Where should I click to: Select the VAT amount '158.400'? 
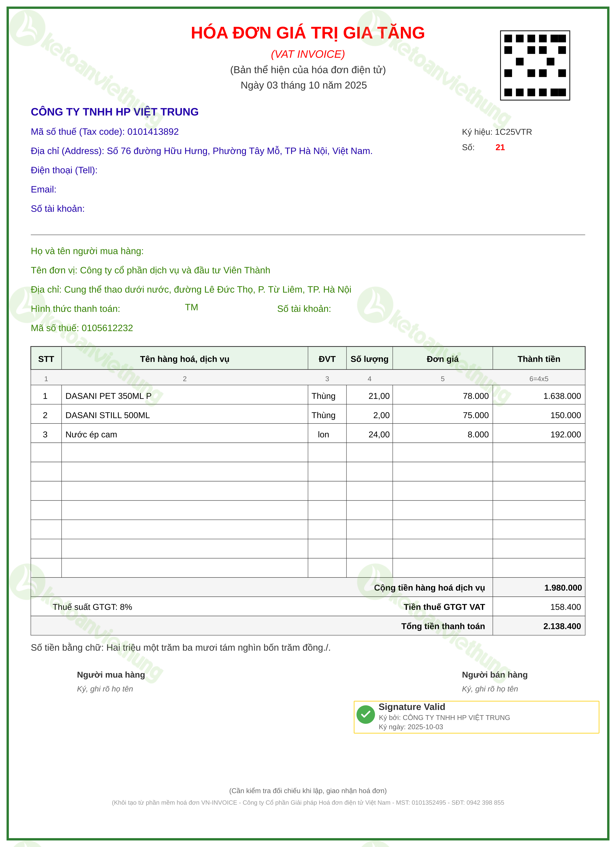tap(565, 607)
